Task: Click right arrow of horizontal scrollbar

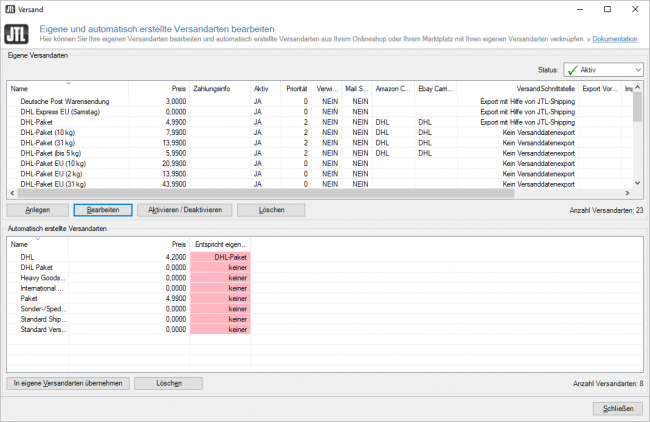Action: [627, 193]
